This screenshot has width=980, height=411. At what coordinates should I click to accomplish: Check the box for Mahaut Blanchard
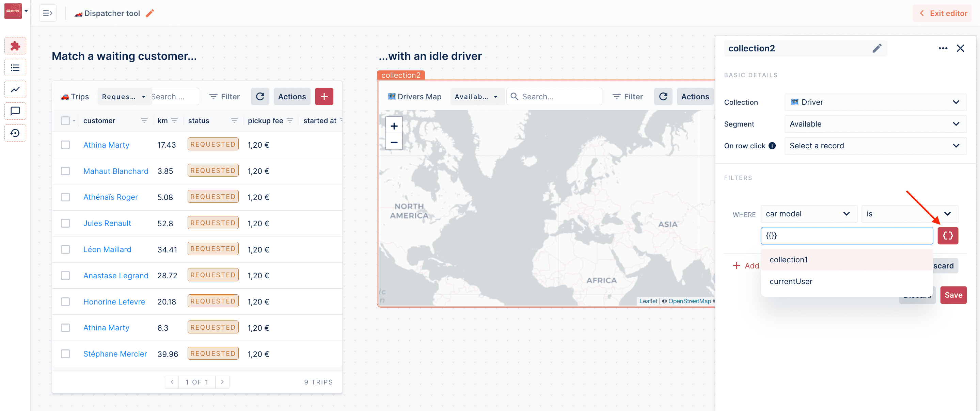tap(65, 171)
